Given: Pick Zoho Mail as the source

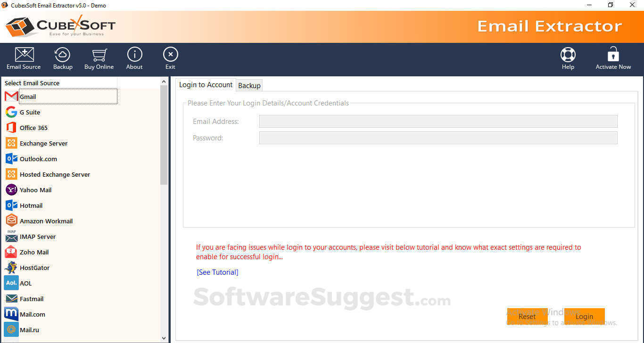Looking at the screenshot, I should 34,252.
